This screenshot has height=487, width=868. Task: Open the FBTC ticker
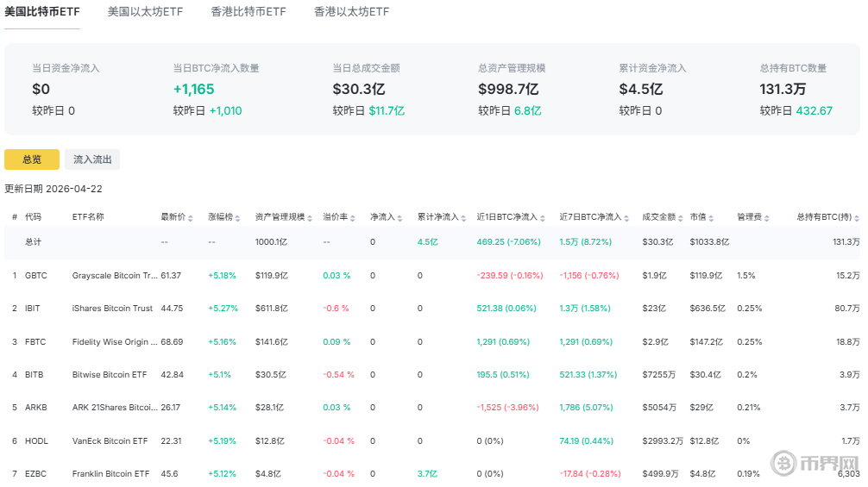tap(35, 341)
